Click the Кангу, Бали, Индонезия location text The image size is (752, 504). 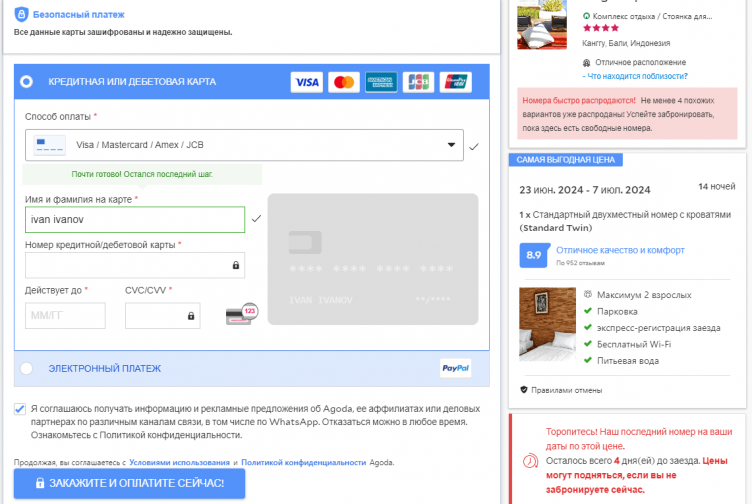point(626,43)
